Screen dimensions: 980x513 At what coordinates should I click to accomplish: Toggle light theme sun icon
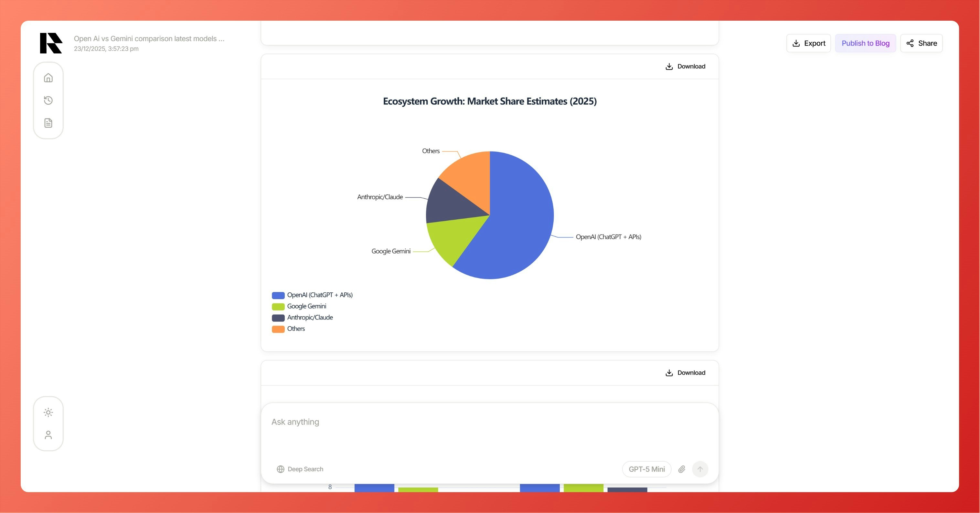tap(48, 412)
